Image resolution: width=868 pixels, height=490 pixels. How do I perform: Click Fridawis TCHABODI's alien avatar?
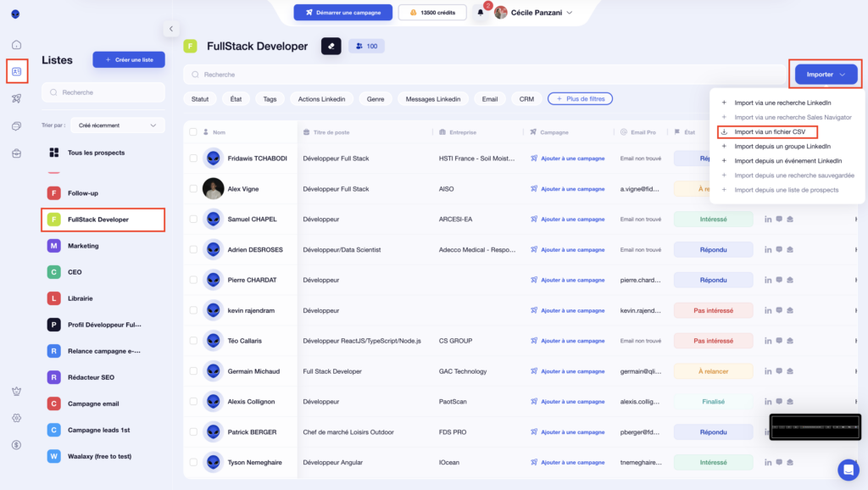pyautogui.click(x=213, y=159)
